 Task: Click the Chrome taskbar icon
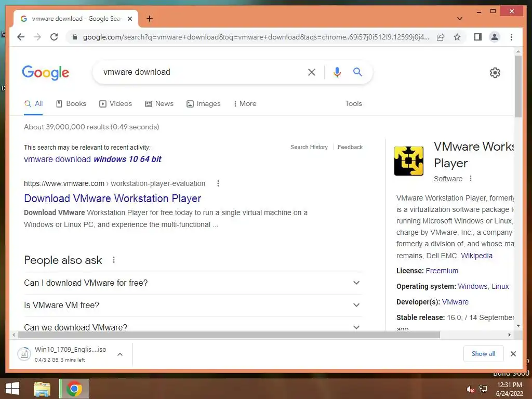pyautogui.click(x=74, y=389)
